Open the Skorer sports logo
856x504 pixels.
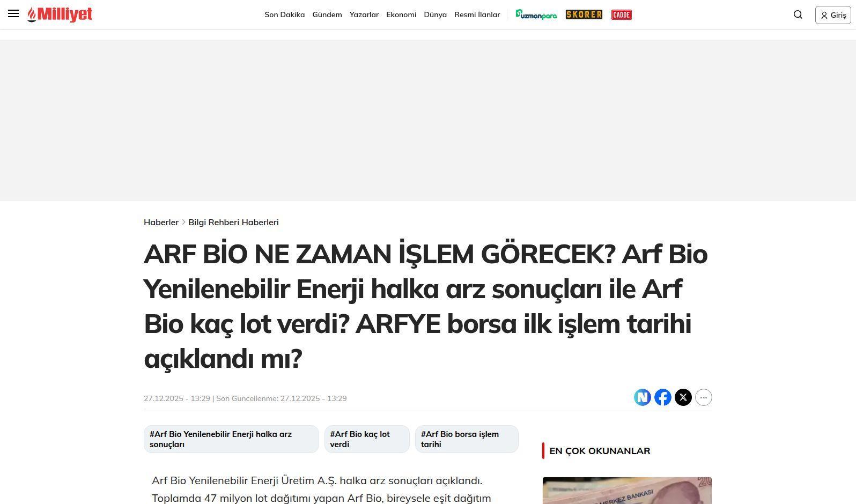584,14
